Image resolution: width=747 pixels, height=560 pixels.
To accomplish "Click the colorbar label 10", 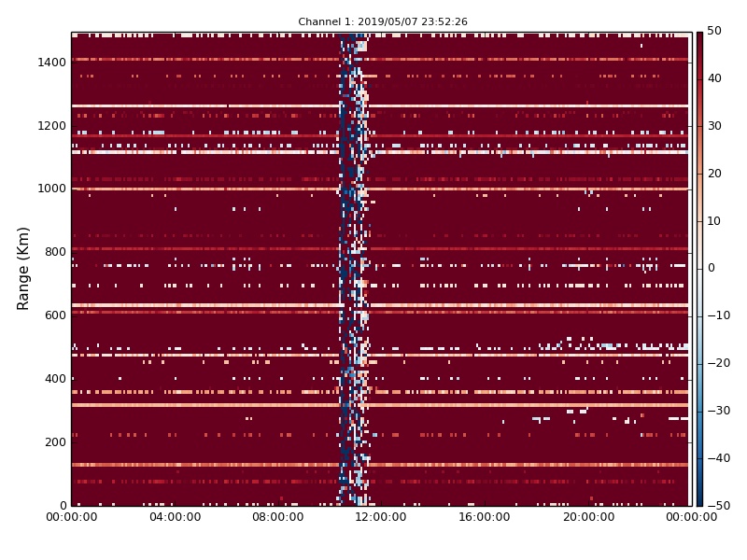I will coord(713,221).
